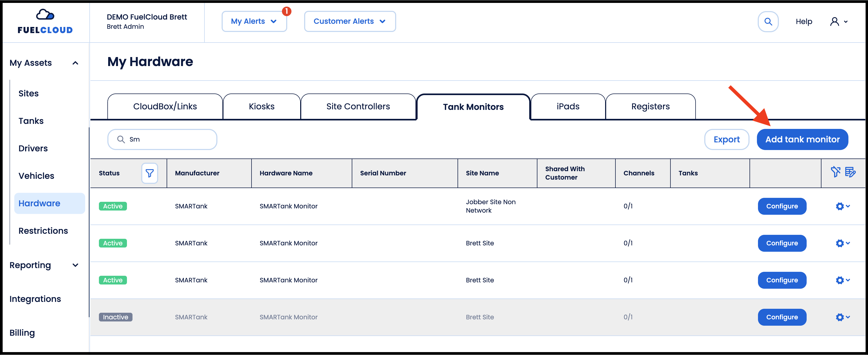Click the Inactive status badge
Viewport: 868px width, 355px height.
(x=116, y=317)
